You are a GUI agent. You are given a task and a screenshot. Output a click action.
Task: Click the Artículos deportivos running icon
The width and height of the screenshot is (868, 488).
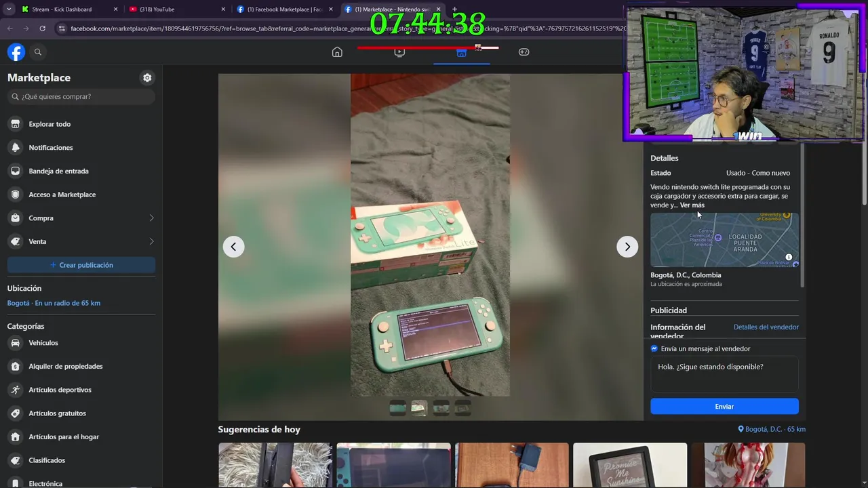tap(16, 390)
